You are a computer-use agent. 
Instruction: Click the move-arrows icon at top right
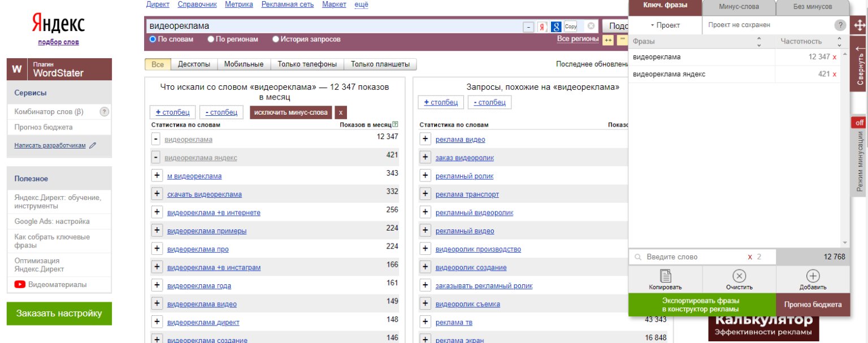click(860, 25)
